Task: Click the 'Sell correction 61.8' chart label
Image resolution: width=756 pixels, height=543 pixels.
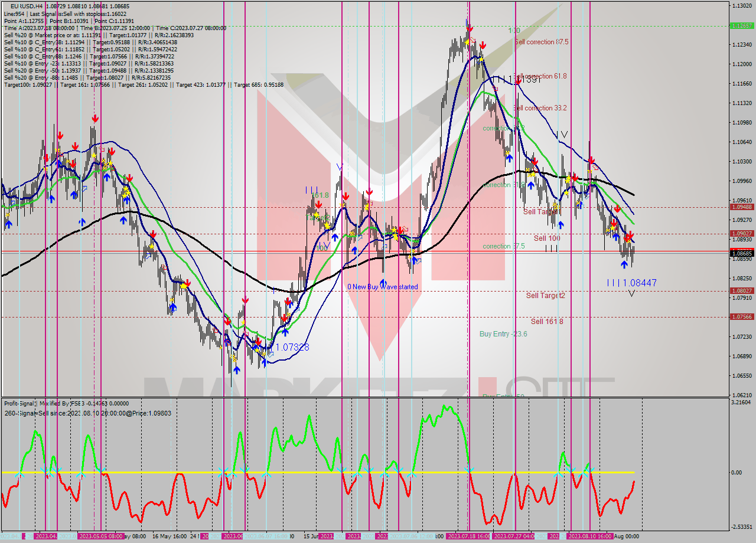Action: tap(540, 76)
